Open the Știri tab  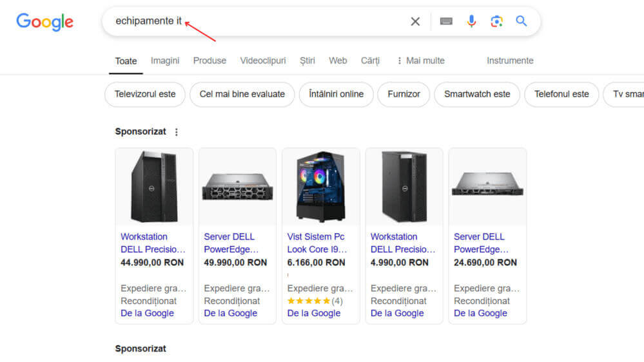[307, 61]
